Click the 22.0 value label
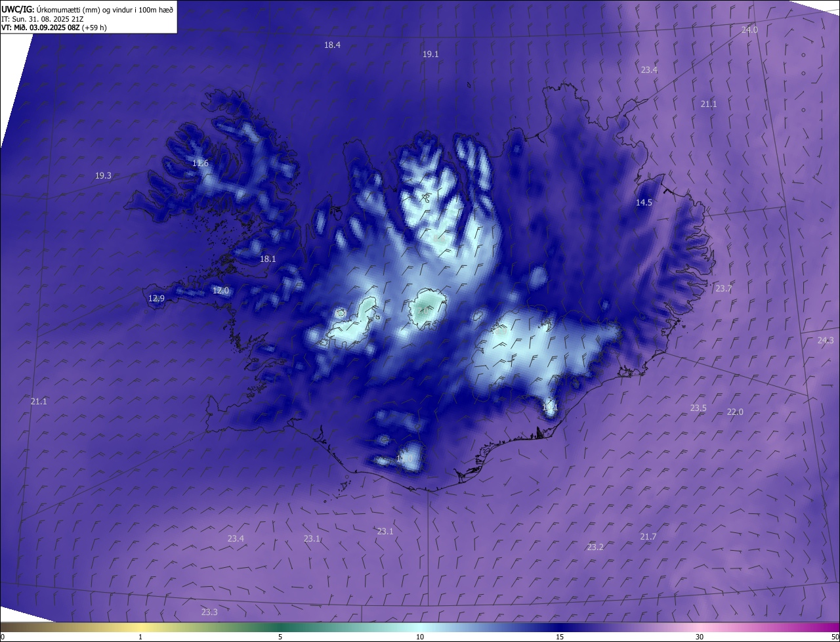 735,412
